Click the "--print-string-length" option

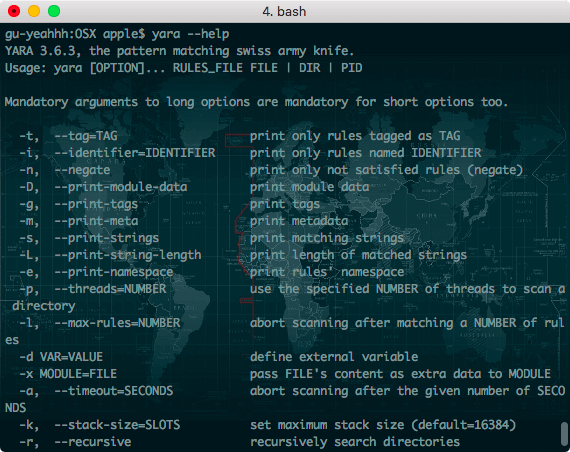[x=128, y=255]
